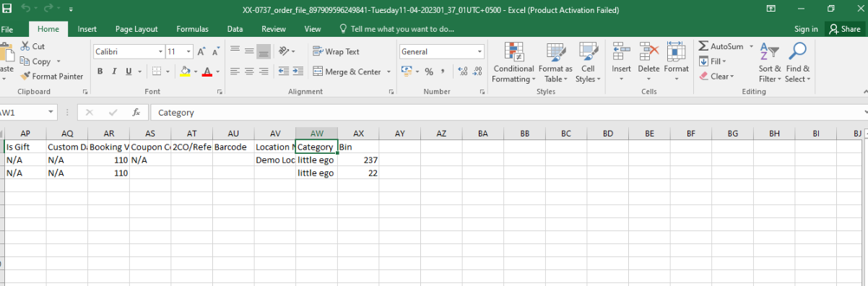Click the Insert Function fx icon
This screenshot has width=868, height=286.
pyautogui.click(x=135, y=113)
